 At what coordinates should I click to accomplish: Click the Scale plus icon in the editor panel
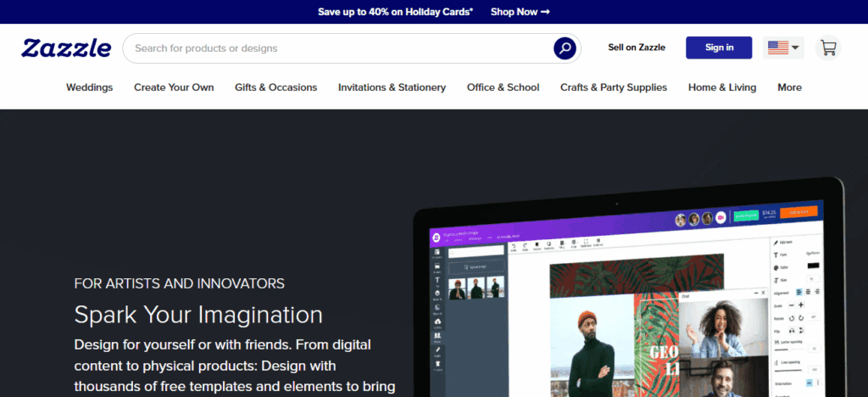pyautogui.click(x=801, y=305)
